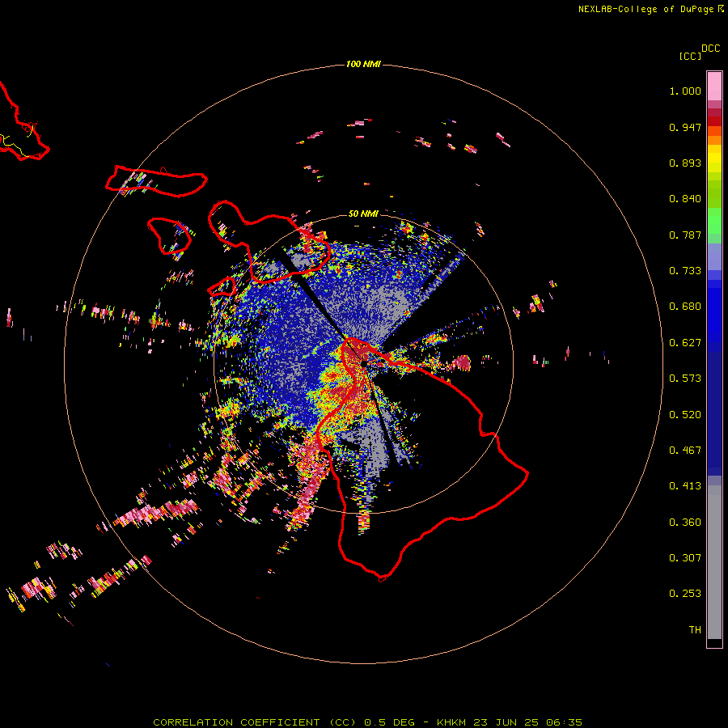Click the 06:35 timestamp
This screenshot has width=728, height=728.
(x=564, y=722)
